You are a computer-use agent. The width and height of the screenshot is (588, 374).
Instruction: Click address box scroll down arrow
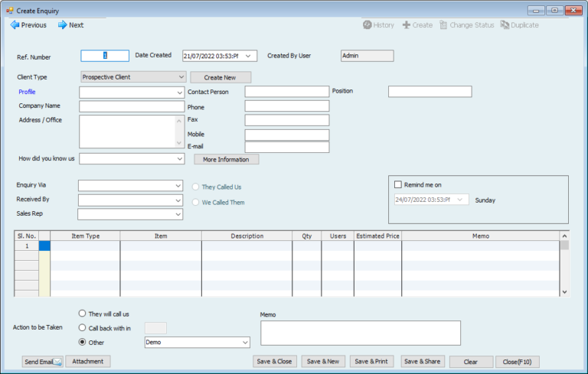click(179, 143)
